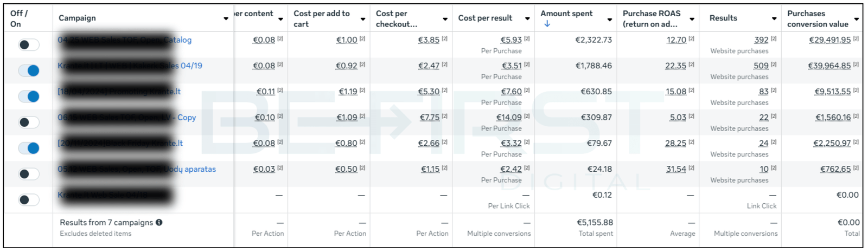
Task: Open the Cost per result column dropdown
Action: tap(527, 19)
